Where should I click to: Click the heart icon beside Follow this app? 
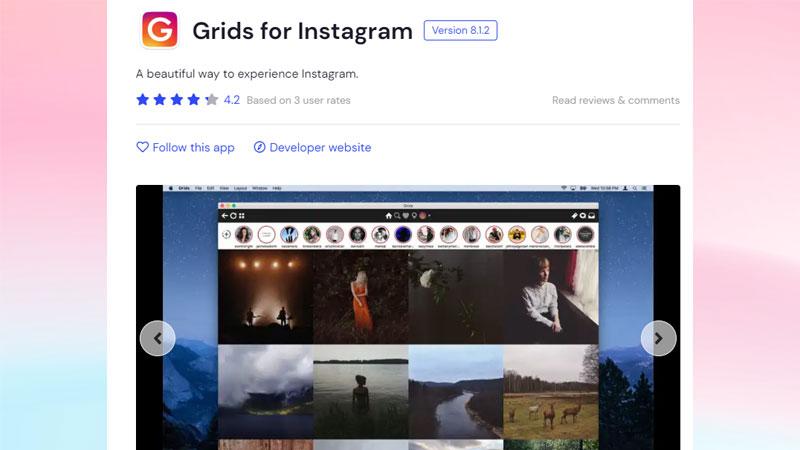[142, 147]
